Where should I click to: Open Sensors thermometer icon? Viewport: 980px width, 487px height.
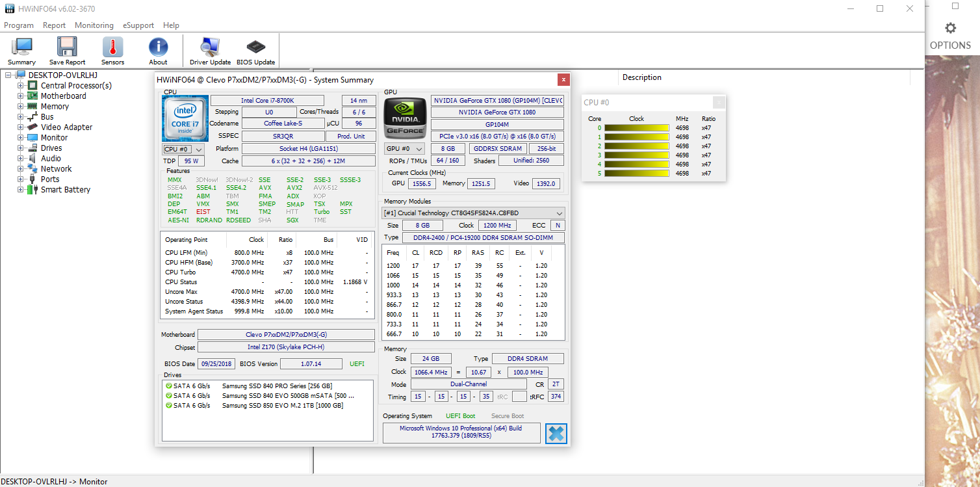coord(112,47)
